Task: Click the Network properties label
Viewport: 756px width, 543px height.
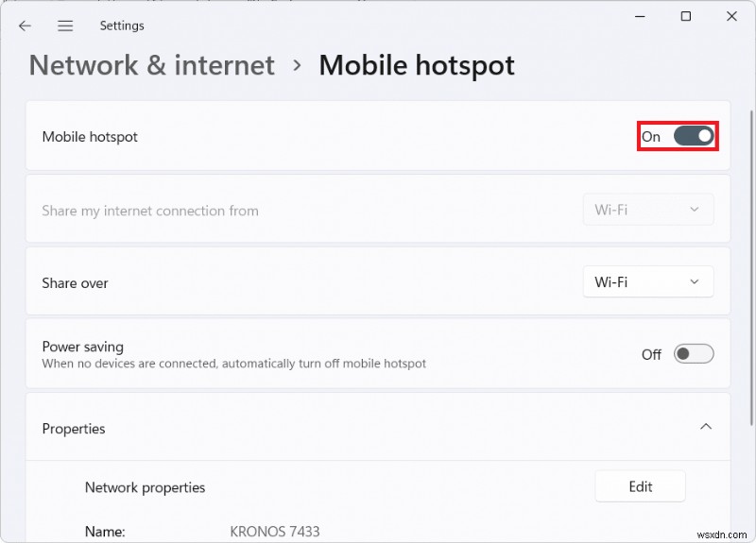Action: click(x=145, y=487)
